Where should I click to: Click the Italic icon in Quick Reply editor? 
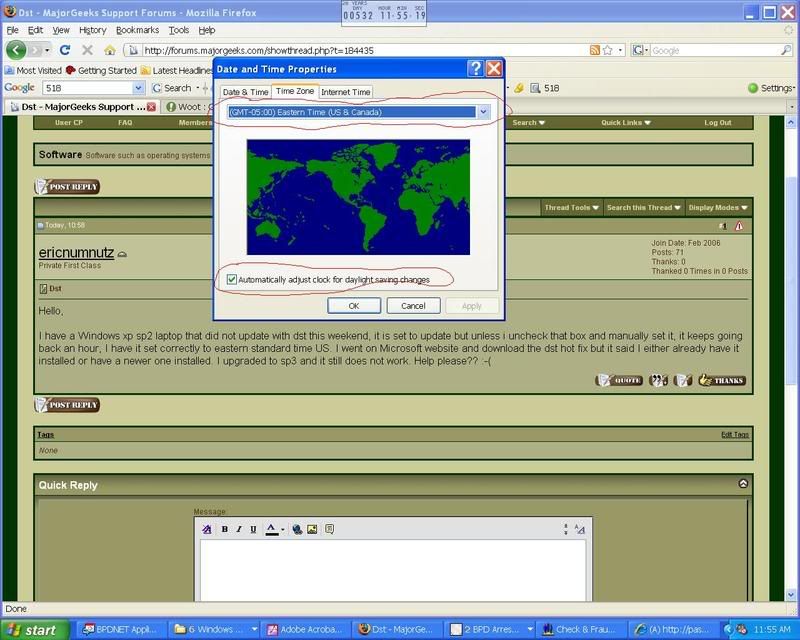[x=239, y=529]
